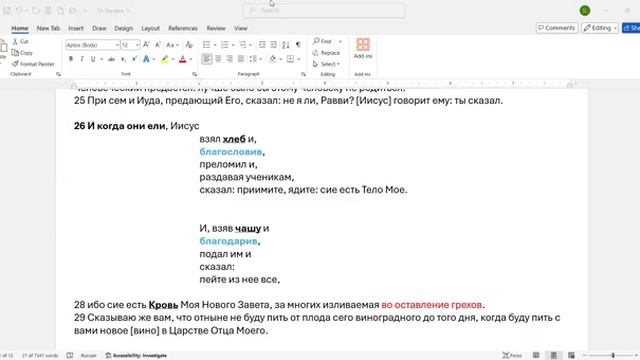This screenshot has height=360, width=640.
Task: Toggle Show/Hide paragraph marks
Action: coord(298,44)
